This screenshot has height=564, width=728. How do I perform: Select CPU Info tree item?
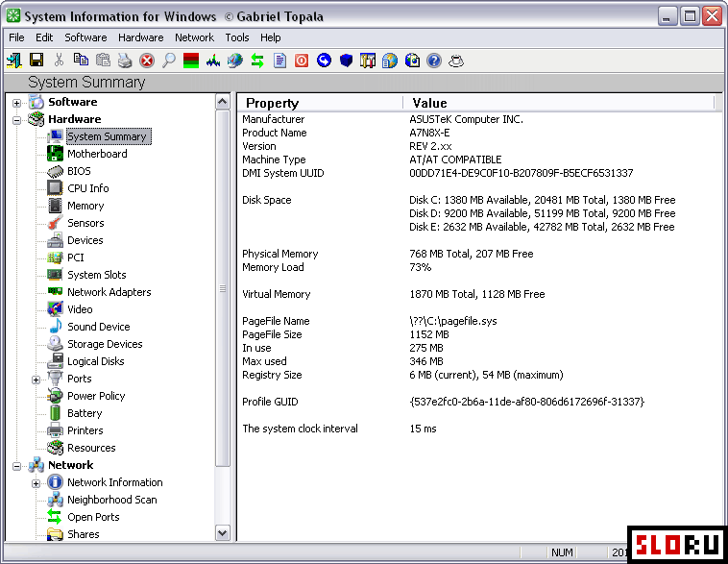coord(88,188)
